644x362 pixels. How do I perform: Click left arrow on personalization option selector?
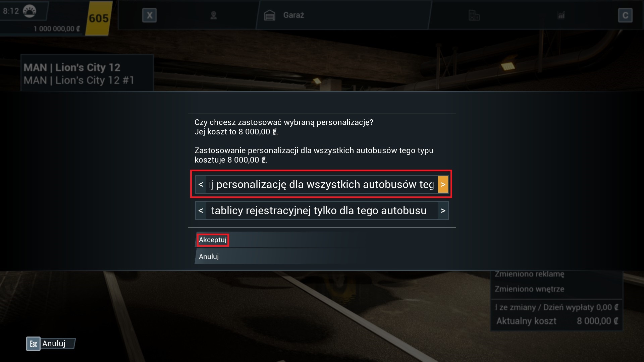(x=201, y=184)
